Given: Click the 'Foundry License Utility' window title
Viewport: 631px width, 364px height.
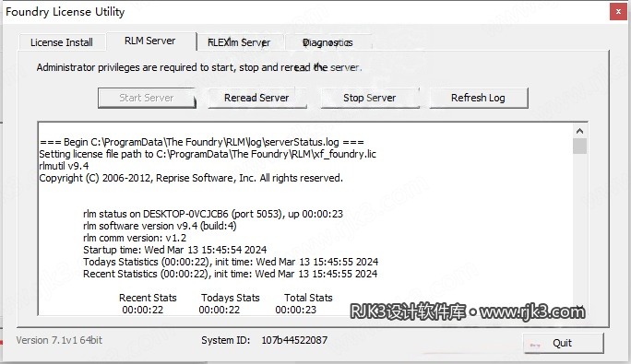Looking at the screenshot, I should point(65,12).
